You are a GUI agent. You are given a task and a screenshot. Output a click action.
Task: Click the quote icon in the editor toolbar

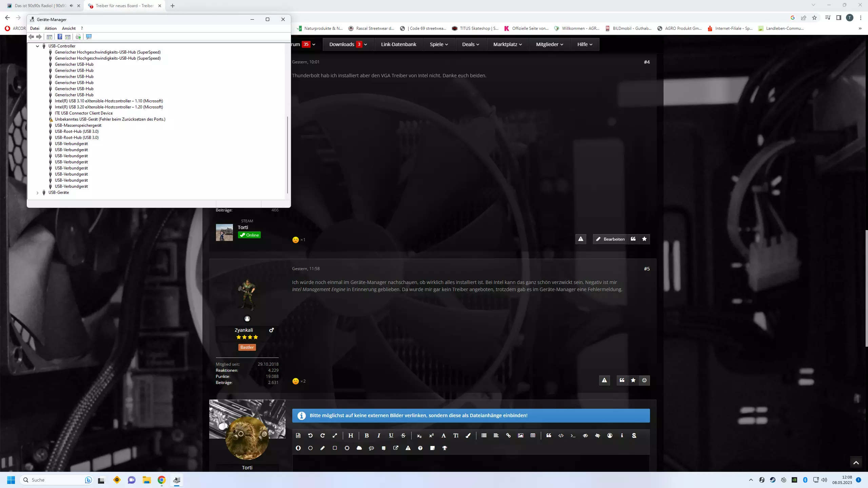(549, 435)
